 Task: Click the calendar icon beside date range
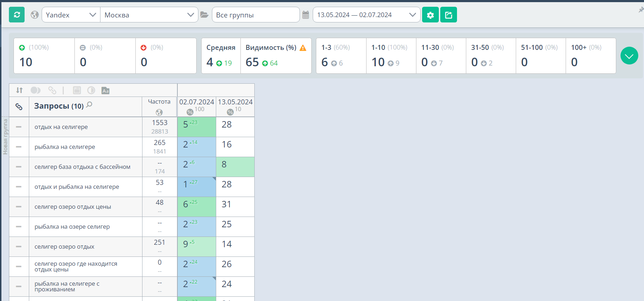point(306,15)
